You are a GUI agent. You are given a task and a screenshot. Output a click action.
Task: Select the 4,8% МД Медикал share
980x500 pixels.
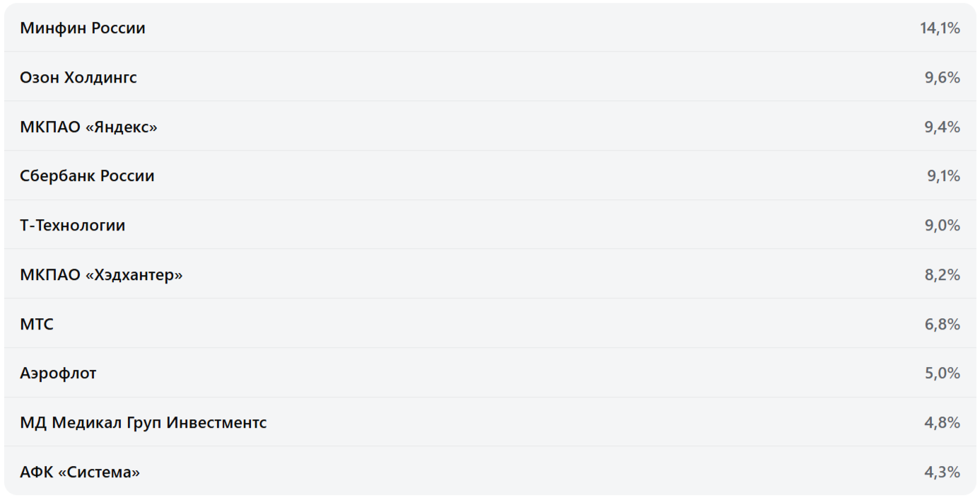pyautogui.click(x=942, y=423)
